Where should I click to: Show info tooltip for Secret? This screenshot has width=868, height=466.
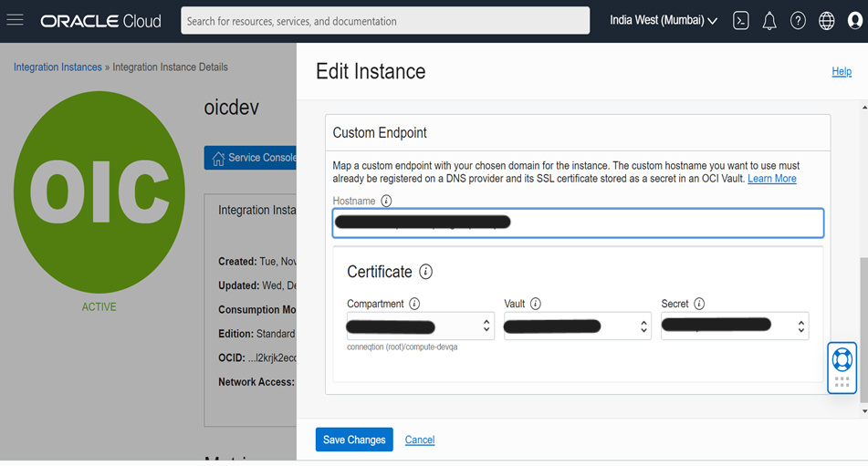(x=699, y=304)
